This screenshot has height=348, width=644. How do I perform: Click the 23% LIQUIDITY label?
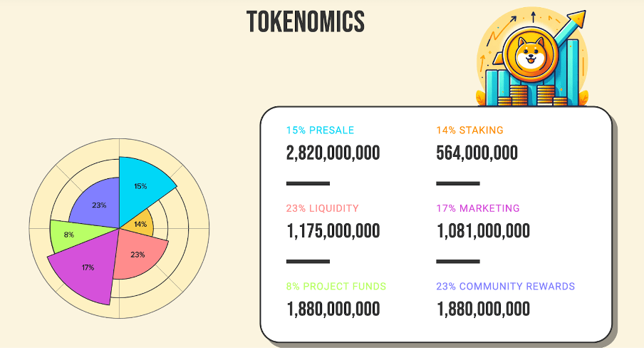(x=323, y=208)
